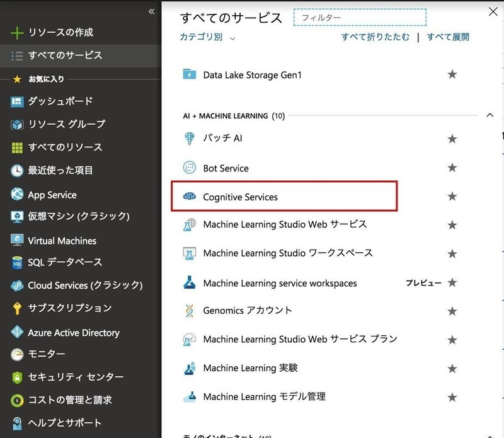The image size is (504, 438).
Task: Favorite Data Lake Storage Gen1 with its star
Action: tap(452, 74)
